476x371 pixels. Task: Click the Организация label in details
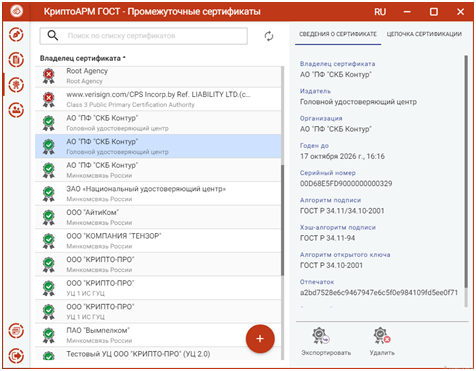[321, 119]
